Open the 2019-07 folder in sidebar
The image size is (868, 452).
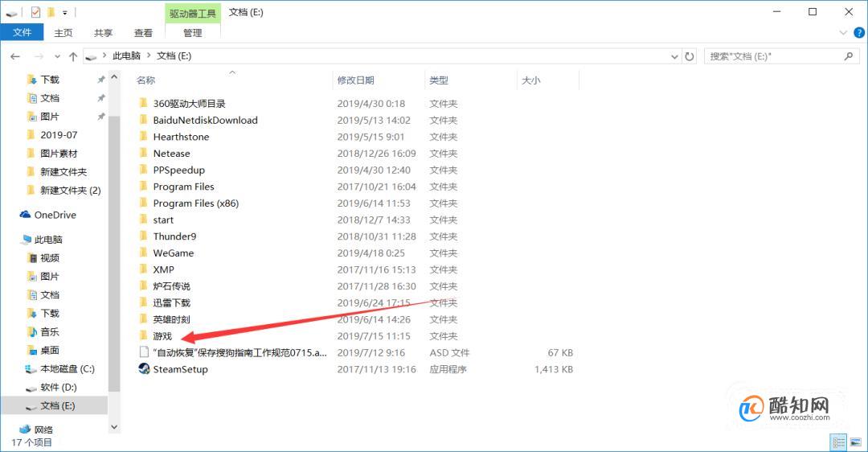point(59,134)
